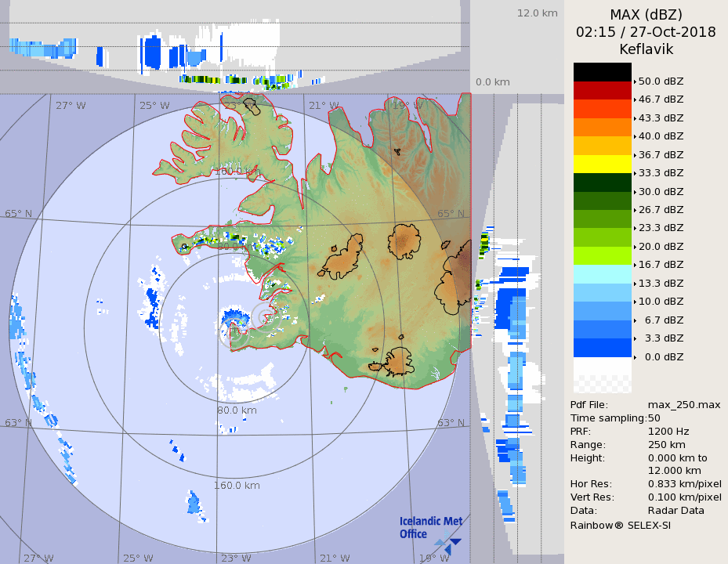Screen dimensions: 728x564
Task: Click the 12.0 km height label
Action: point(537,13)
